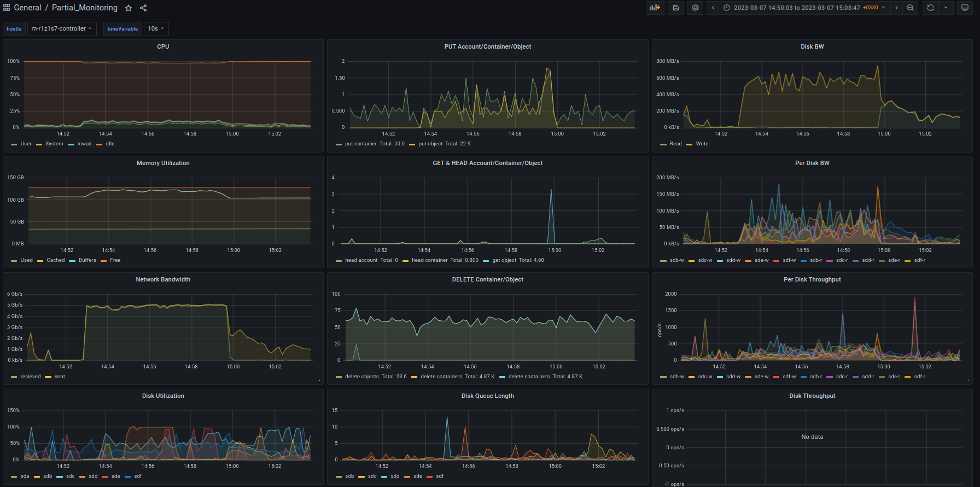
Task: Toggle the idle series in CPU legend
Action: point(110,144)
